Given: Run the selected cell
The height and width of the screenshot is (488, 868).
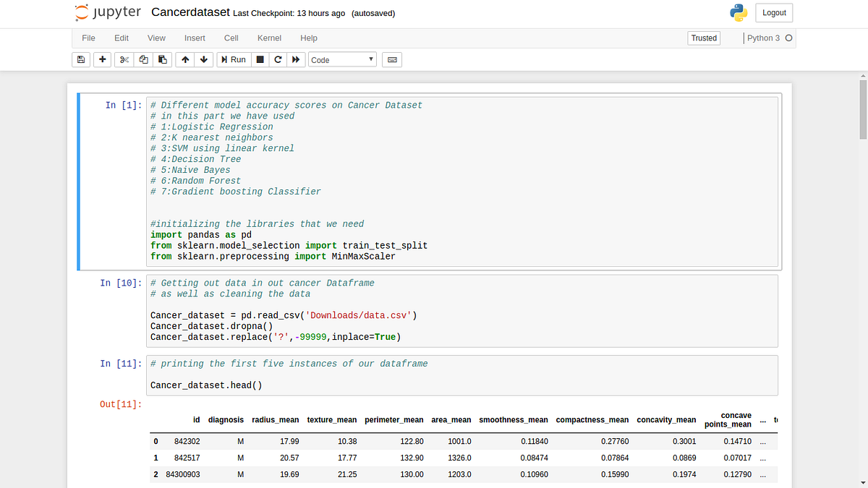Looking at the screenshot, I should [233, 59].
